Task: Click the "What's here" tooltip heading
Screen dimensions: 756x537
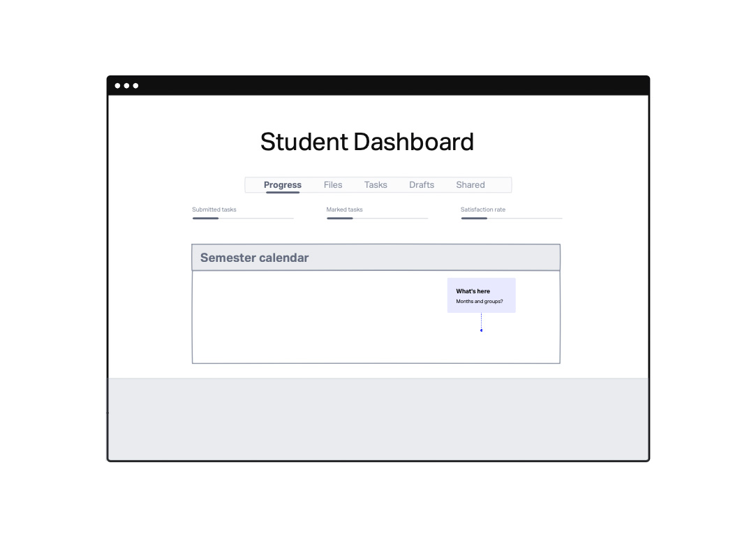Action: click(x=473, y=291)
